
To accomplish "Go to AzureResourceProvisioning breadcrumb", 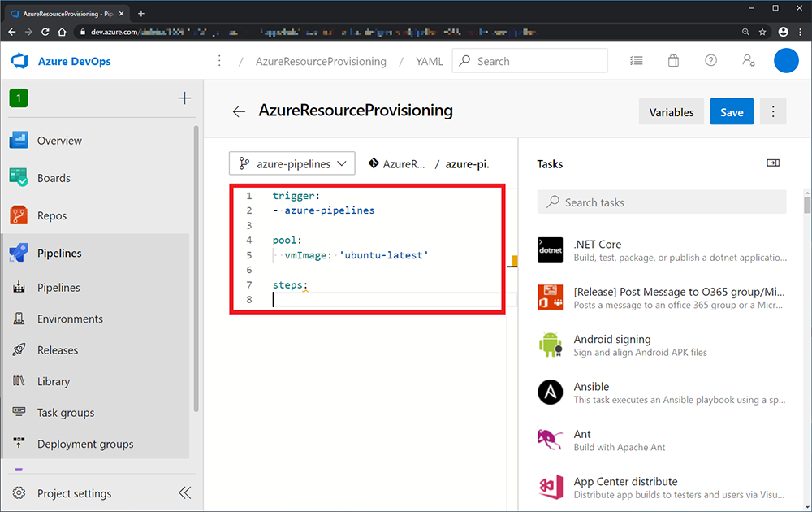I will tap(321, 61).
